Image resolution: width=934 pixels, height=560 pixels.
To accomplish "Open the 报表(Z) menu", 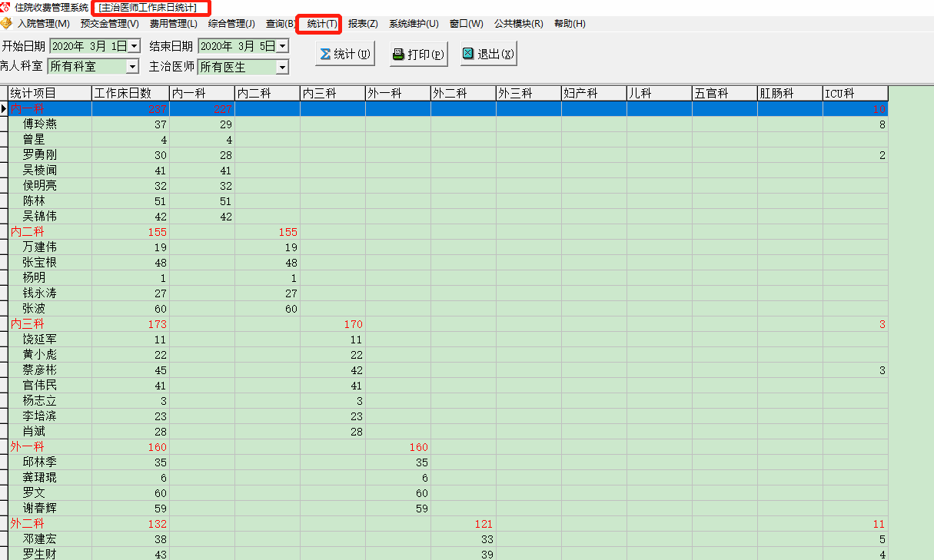I will (x=363, y=24).
